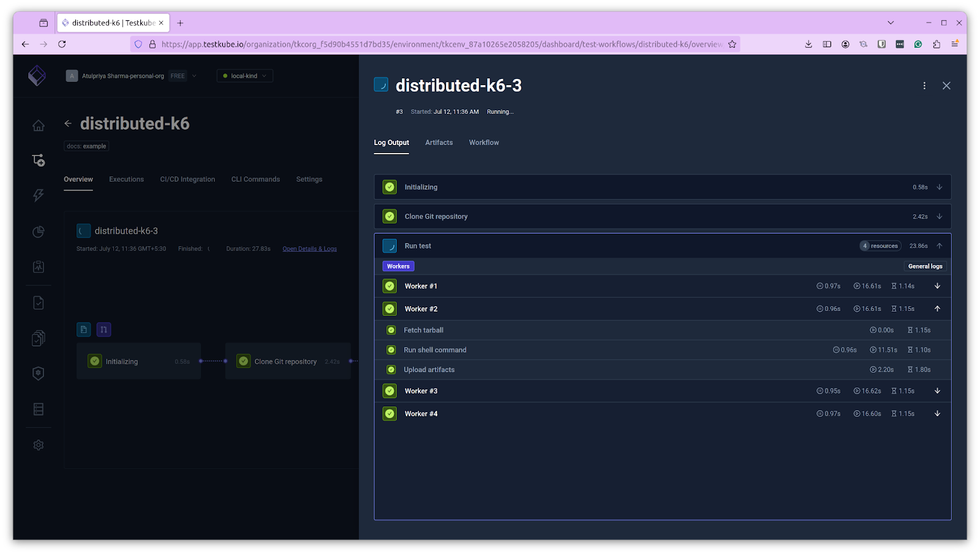Close the distributed-k6-3 details panel
This screenshot has height=554, width=980.
(x=946, y=86)
